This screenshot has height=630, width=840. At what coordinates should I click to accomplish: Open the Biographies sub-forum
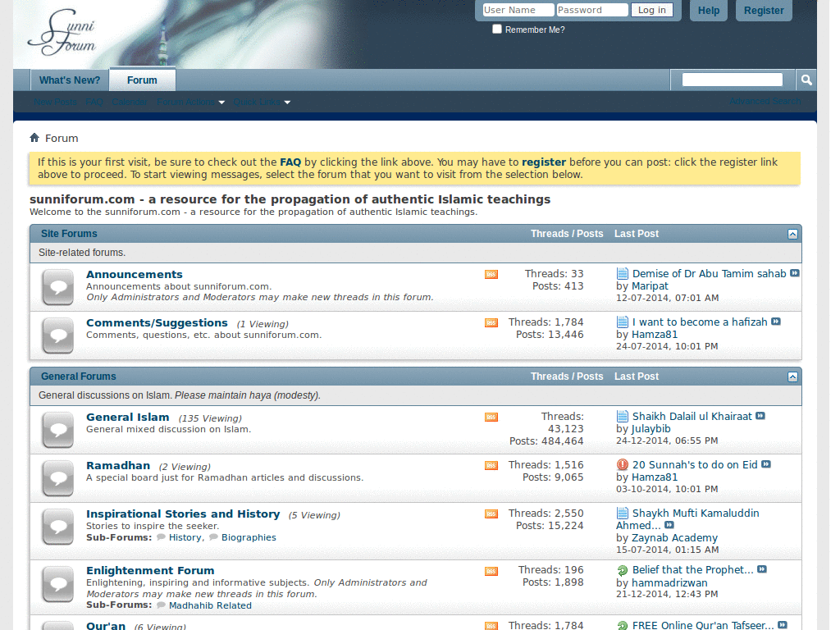[x=249, y=537]
